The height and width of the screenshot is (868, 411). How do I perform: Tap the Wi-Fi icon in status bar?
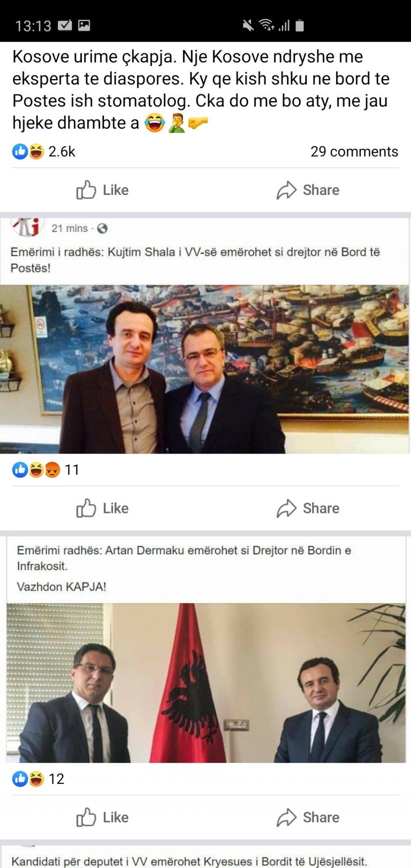tap(267, 25)
